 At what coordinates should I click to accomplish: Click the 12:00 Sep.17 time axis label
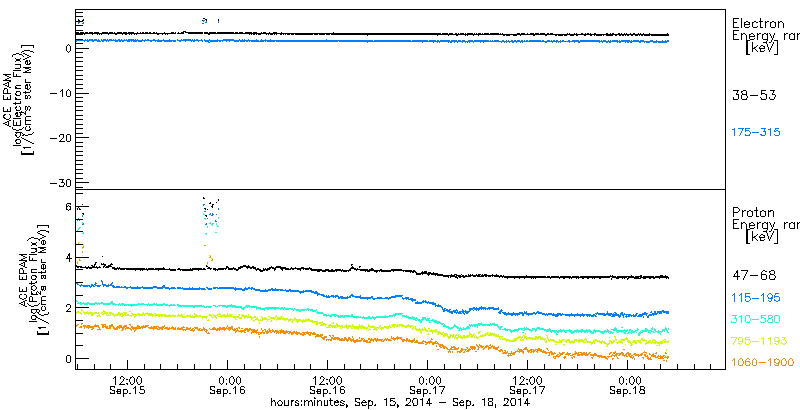(527, 386)
